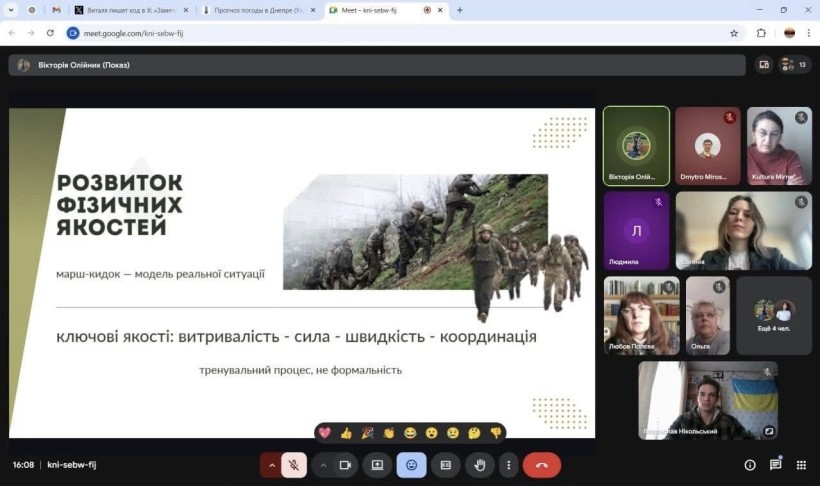This screenshot has width=820, height=486.
Task: Open the 'Ещё 4 чел.' participants tile
Action: coord(774,315)
